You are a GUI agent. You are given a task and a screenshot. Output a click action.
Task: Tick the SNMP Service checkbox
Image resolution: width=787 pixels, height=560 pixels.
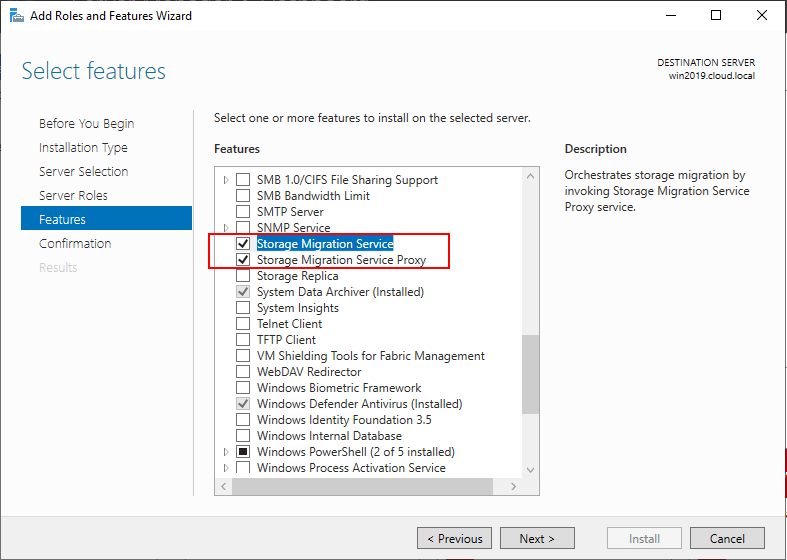click(x=243, y=227)
